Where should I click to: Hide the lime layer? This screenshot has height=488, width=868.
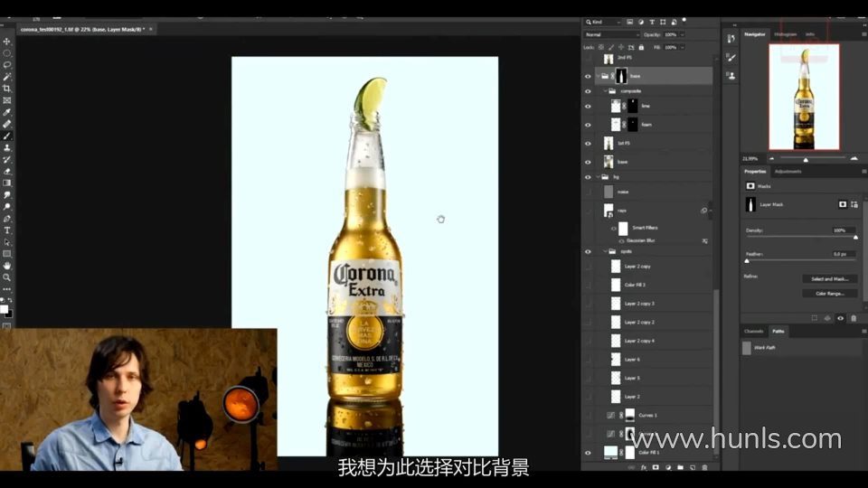tap(588, 107)
